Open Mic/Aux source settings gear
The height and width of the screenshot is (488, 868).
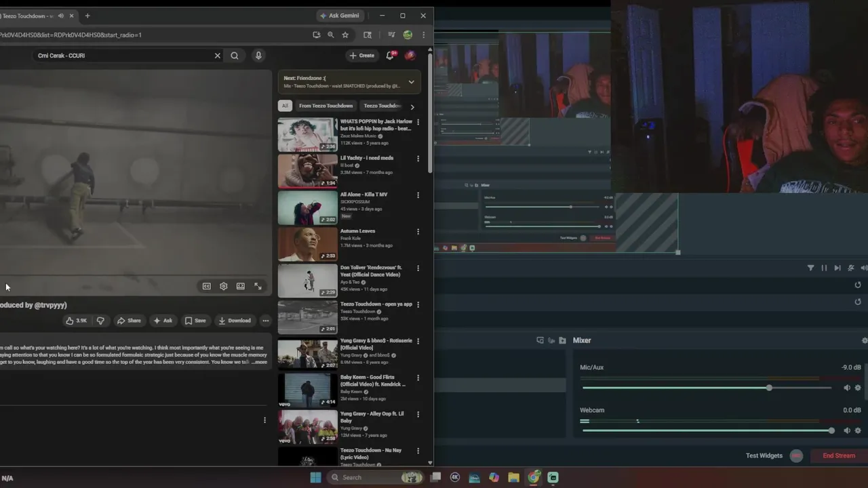(x=858, y=388)
